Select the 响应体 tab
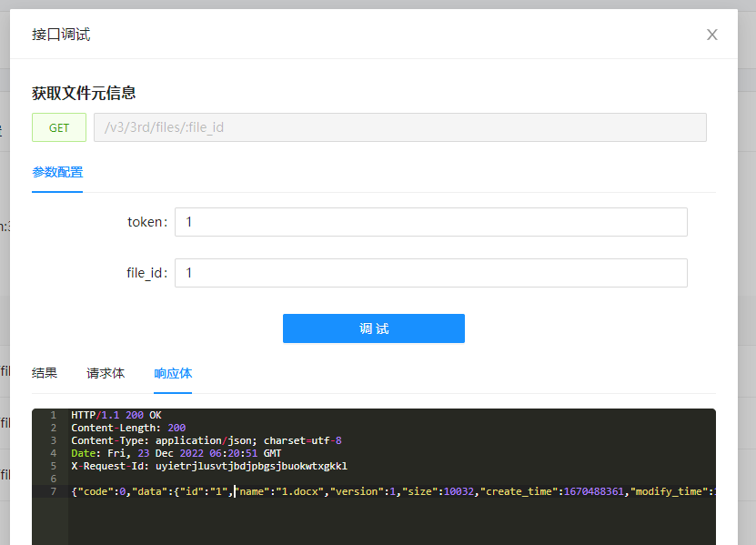This screenshot has height=545, width=756. coord(173,373)
